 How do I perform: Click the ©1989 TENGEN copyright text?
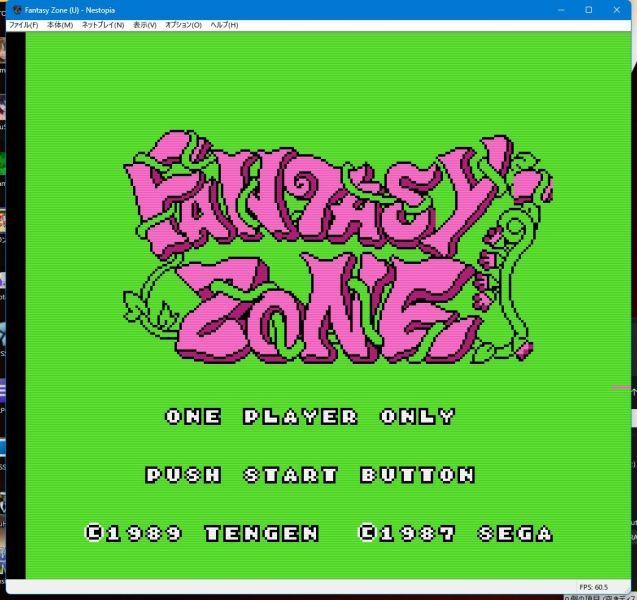pos(202,533)
